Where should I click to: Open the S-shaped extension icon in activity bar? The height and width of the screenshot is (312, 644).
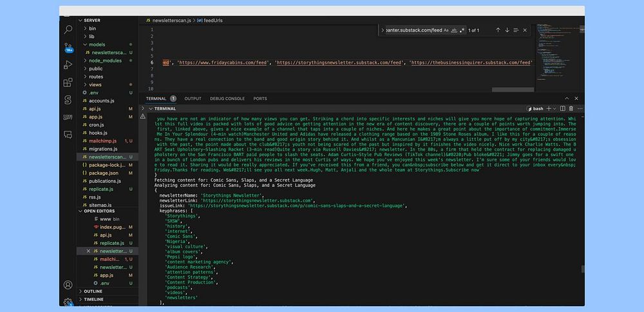pos(68,100)
